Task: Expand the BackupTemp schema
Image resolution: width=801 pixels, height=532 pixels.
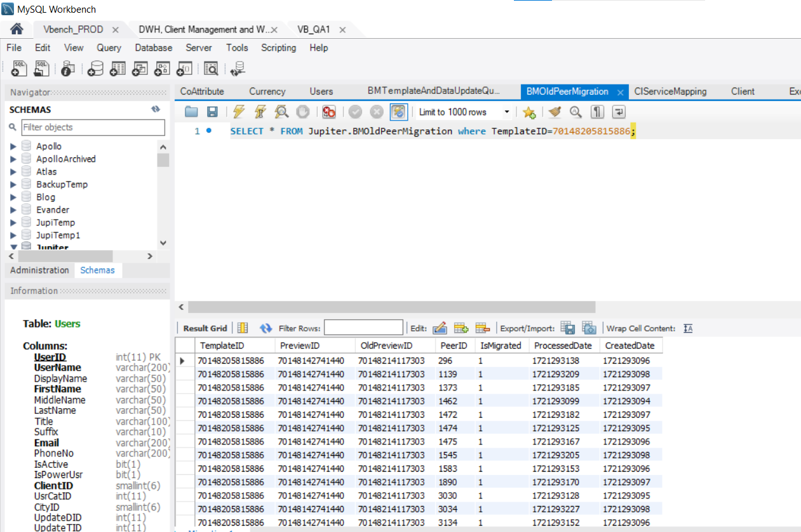Action: tap(14, 184)
